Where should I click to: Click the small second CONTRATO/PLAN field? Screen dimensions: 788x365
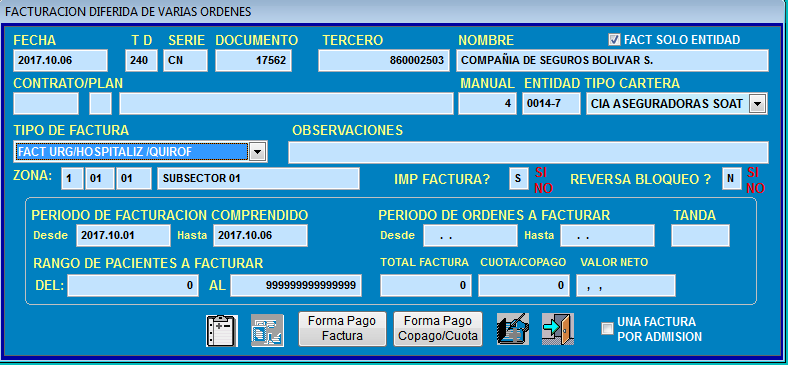coord(101,104)
